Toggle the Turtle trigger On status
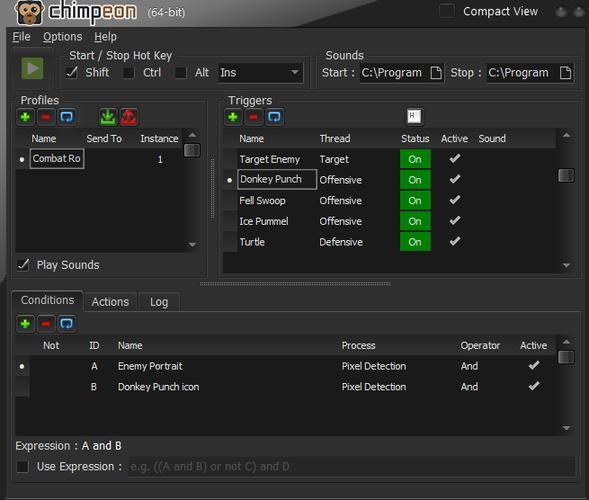The image size is (589, 500). 415,242
